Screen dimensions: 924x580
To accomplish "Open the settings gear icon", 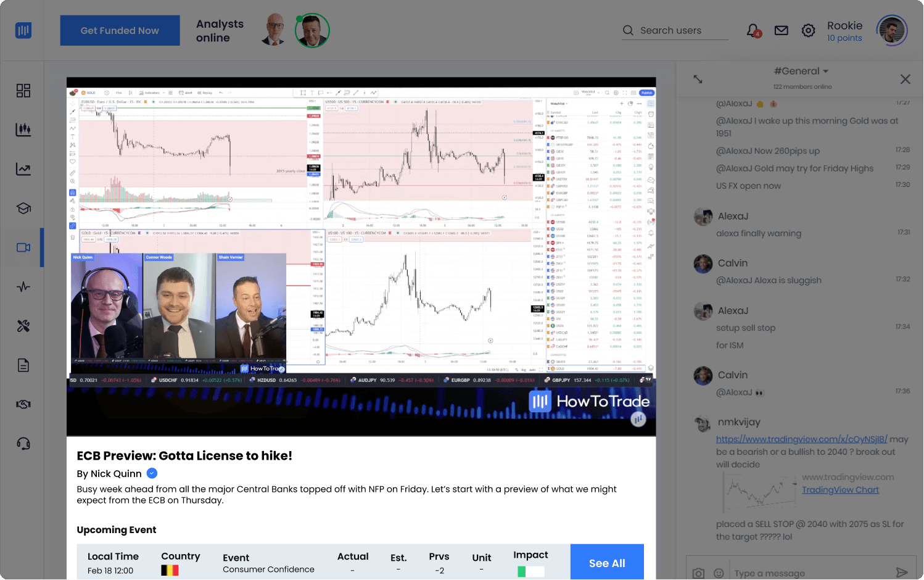I will [x=808, y=30].
